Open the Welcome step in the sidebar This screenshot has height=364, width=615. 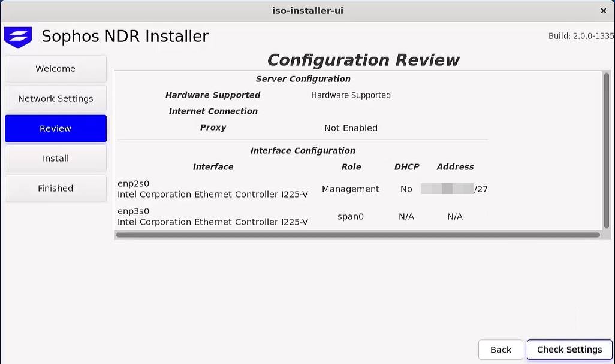click(56, 69)
